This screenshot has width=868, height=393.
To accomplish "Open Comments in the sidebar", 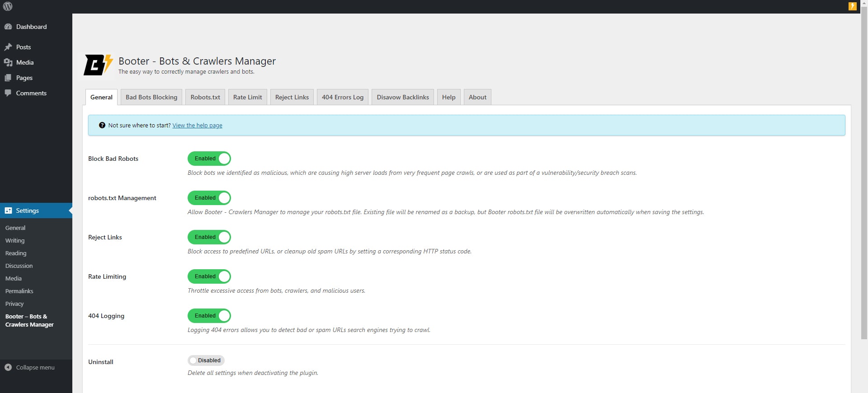I will coord(36,93).
